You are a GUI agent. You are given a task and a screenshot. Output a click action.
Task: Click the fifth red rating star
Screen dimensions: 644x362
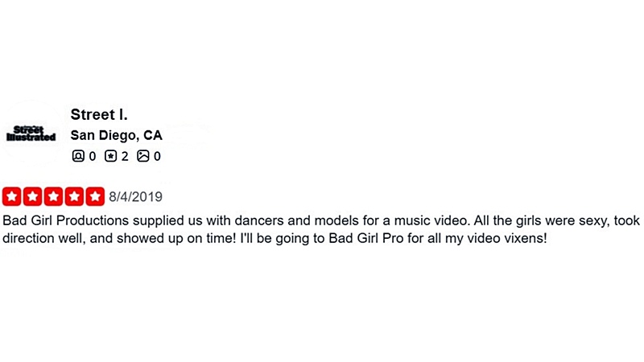pyautogui.click(x=96, y=196)
